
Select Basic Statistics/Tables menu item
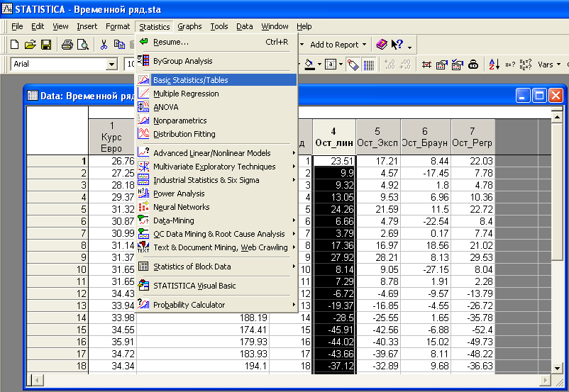coord(216,80)
